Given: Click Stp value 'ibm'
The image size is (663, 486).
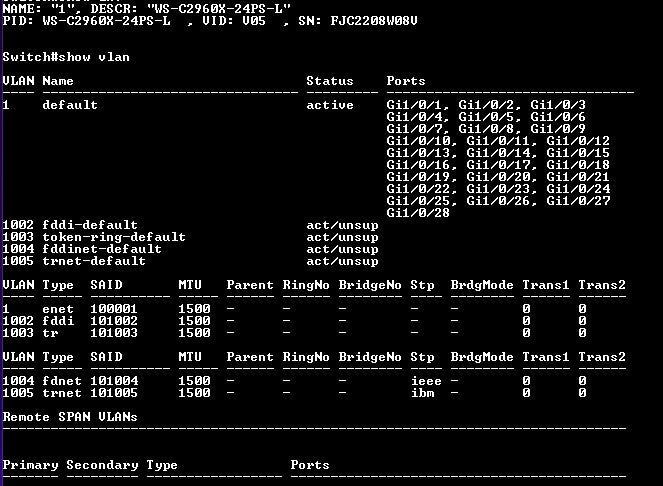Looking at the screenshot, I should 422,393.
